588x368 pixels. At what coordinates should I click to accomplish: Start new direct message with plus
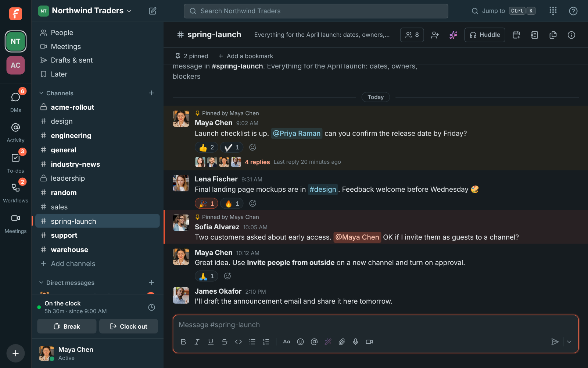[x=151, y=283]
